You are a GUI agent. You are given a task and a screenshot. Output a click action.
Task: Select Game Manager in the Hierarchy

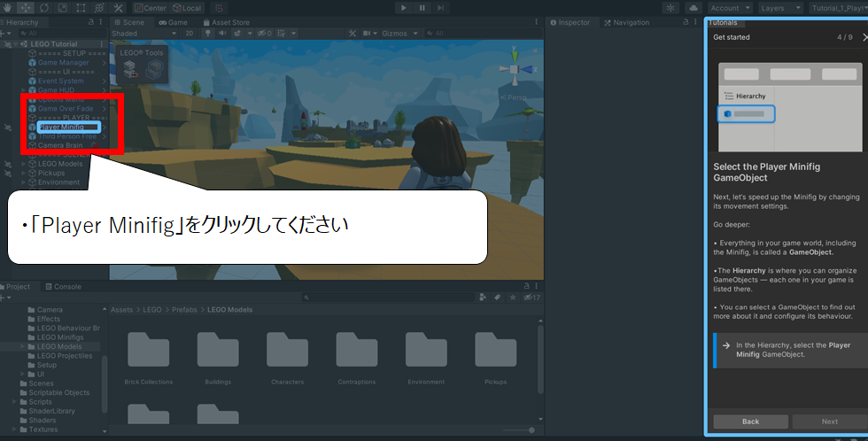(x=63, y=63)
